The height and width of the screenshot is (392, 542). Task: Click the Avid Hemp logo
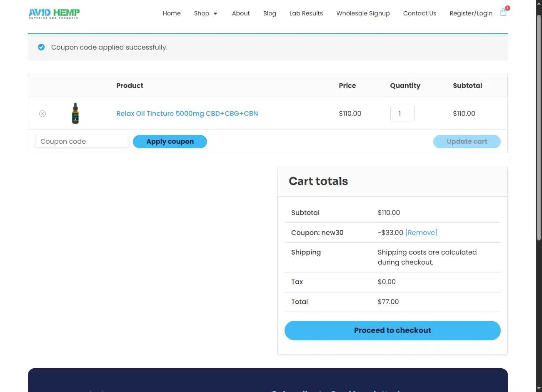[x=54, y=14]
